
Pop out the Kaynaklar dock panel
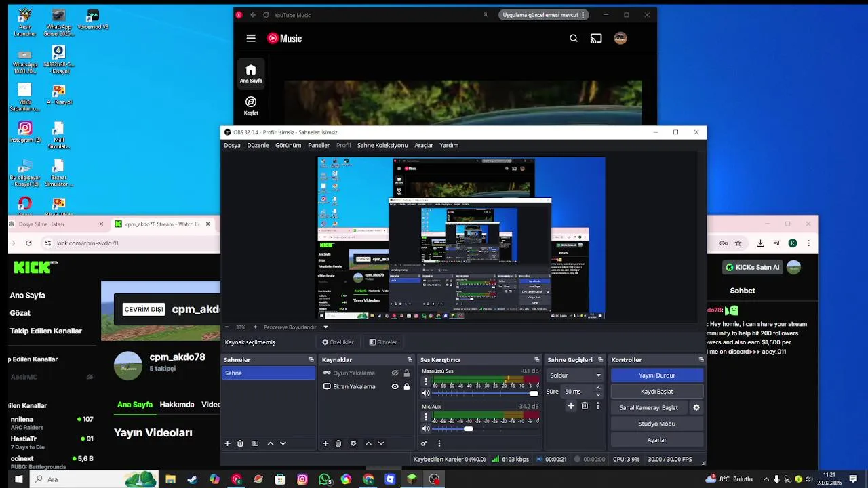410,360
